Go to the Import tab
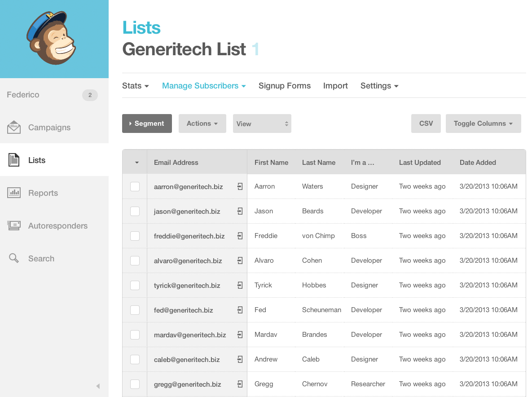The height and width of the screenshot is (397, 532). click(335, 86)
